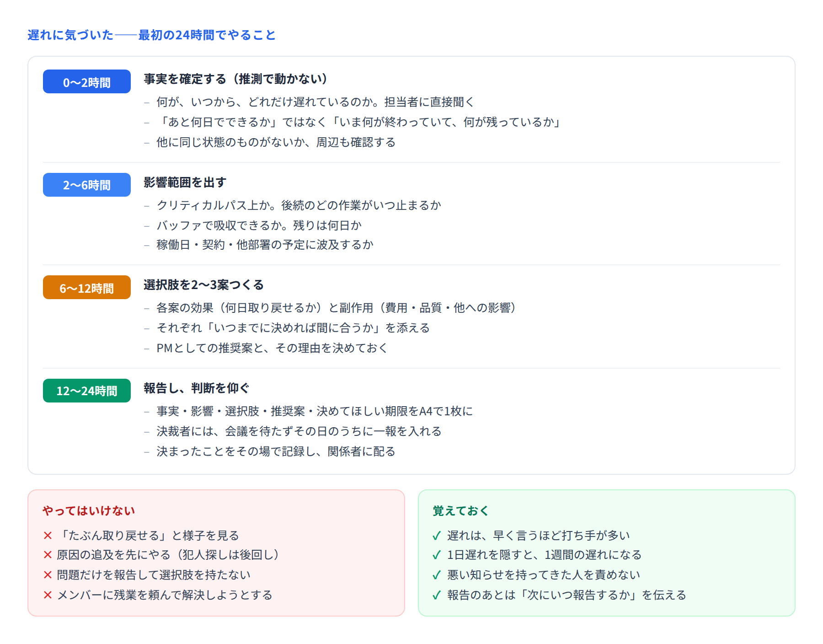Click the text 報告のあとは「次にいつ報告するか」を伝える
823x644 pixels.
coord(567,595)
